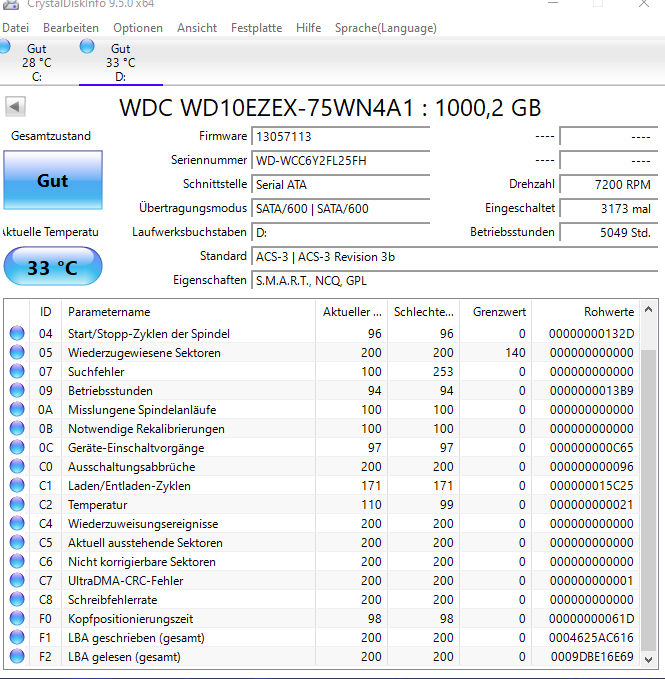Click status orb for attribute 05 Wiederzugewiesene Sektoren

tap(17, 352)
